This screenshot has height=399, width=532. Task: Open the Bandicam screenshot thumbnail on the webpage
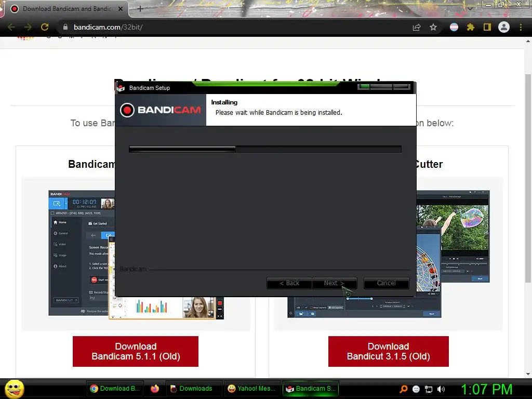(x=82, y=253)
